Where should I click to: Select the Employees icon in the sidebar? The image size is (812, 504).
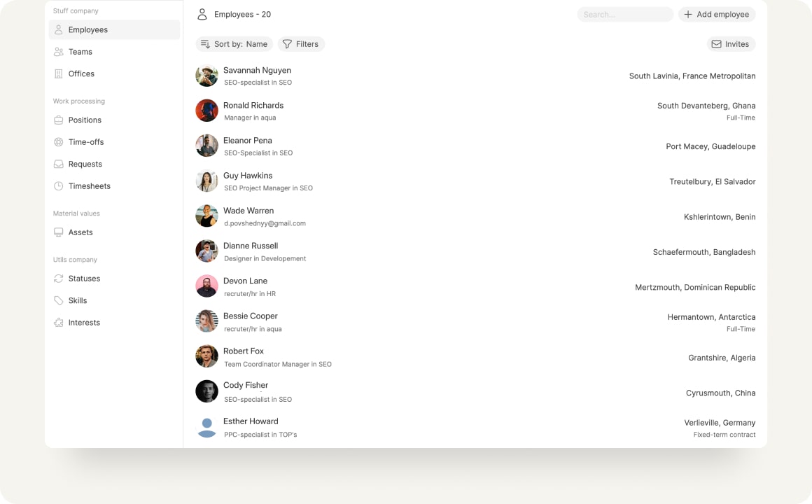pos(58,29)
